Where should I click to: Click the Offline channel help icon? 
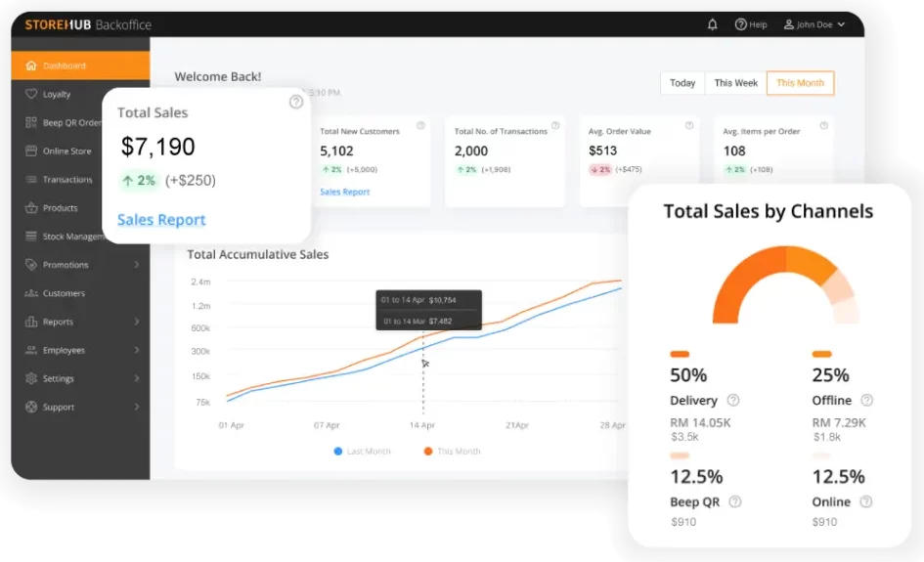pos(867,401)
